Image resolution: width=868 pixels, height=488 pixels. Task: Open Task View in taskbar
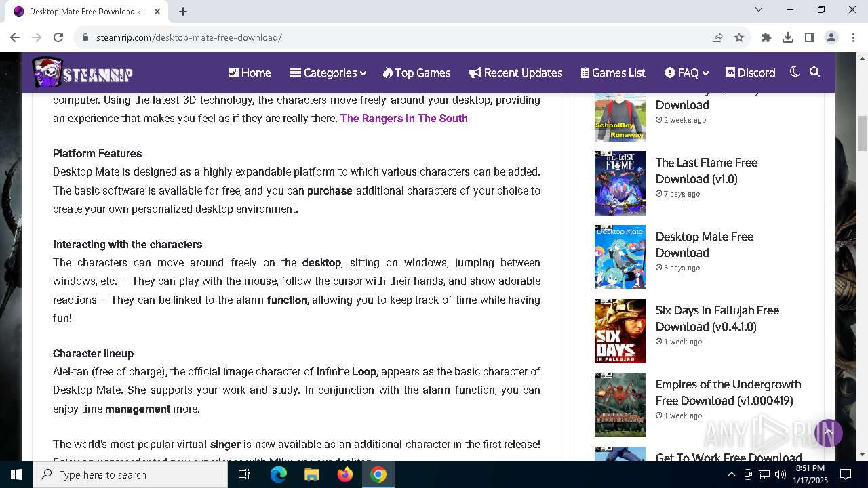[244, 474]
